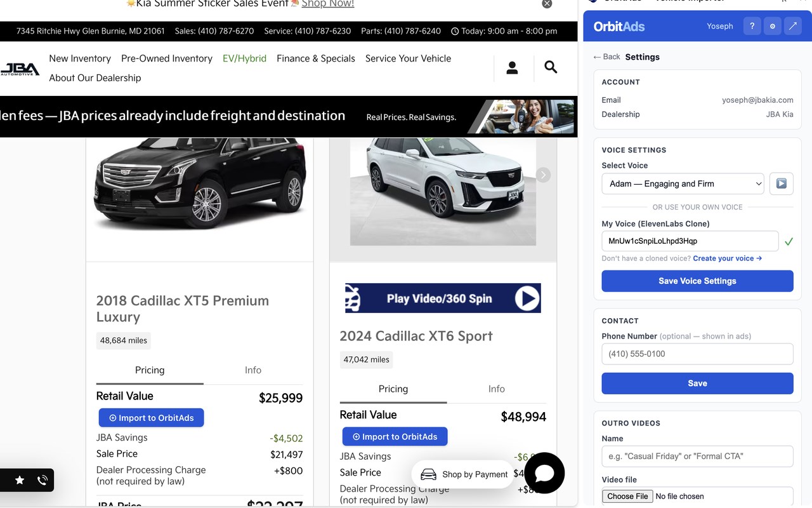Open About Our Dealership menu
The height and width of the screenshot is (508, 812).
[95, 78]
